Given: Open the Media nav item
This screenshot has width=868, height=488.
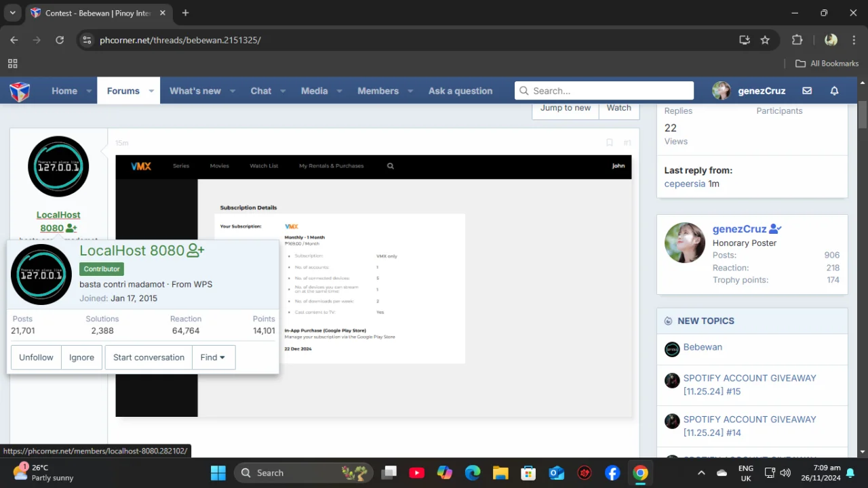Looking at the screenshot, I should [x=314, y=91].
